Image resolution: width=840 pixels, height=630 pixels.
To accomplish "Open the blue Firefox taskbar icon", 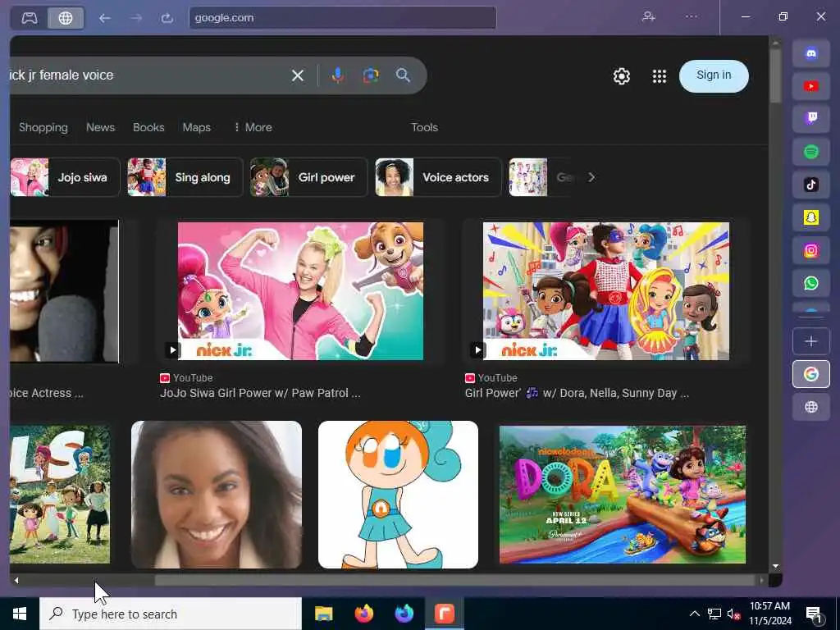I will point(404,614).
